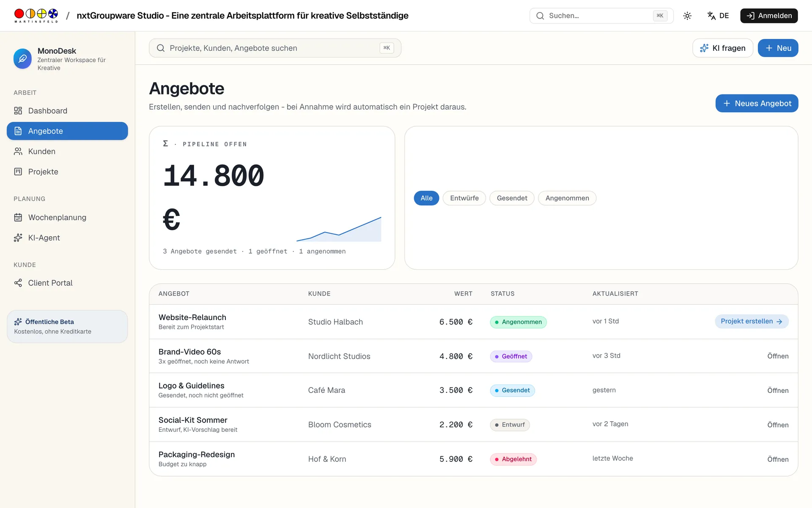Click the Neues Angebot button
The height and width of the screenshot is (508, 812).
coord(757,103)
